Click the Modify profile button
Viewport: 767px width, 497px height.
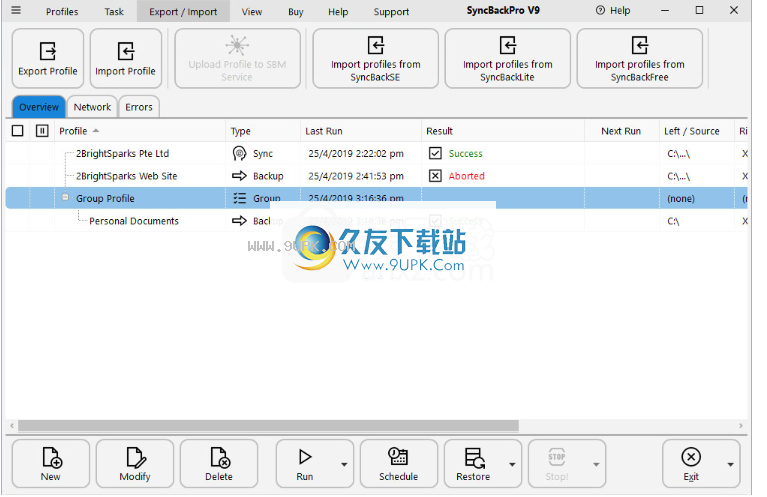135,464
